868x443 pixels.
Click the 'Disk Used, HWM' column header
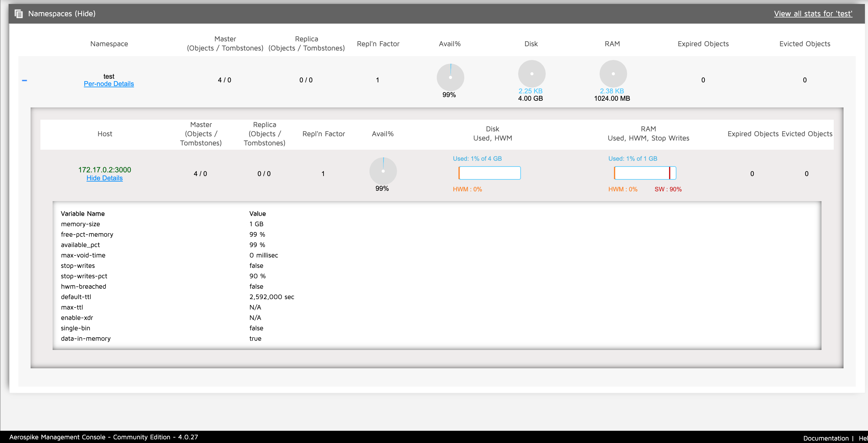point(492,133)
